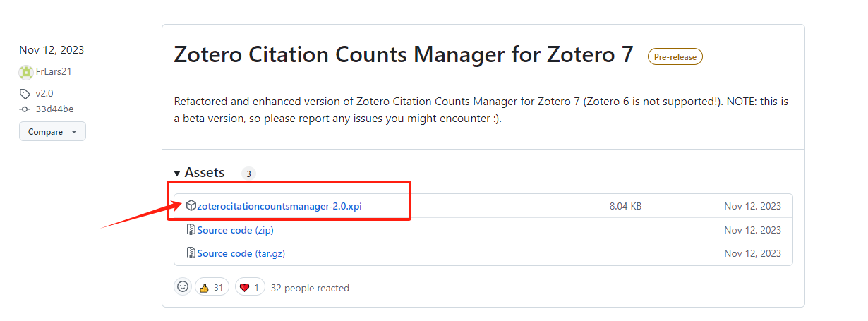
Task: Click the Assets count badge 3
Action: [x=248, y=174]
